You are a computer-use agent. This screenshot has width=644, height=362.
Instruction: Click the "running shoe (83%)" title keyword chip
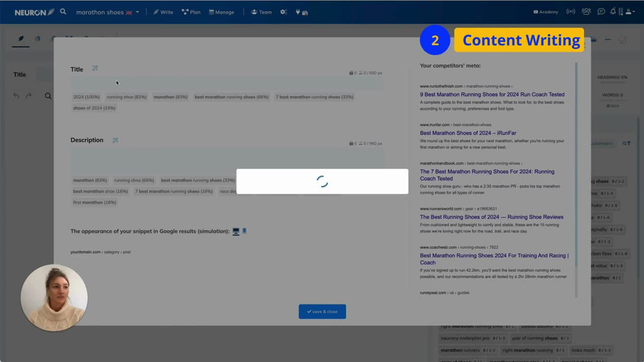click(x=126, y=97)
